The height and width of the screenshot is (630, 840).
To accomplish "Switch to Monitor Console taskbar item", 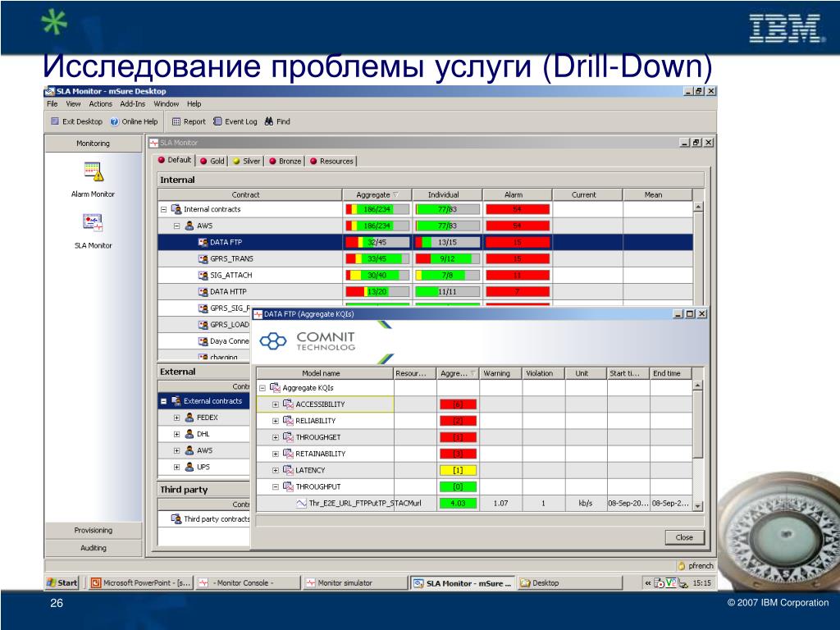I will [247, 583].
